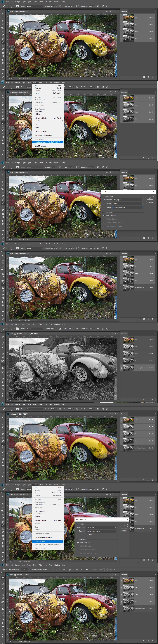Click Cancel in Save Selection dialog
This screenshot has width=158, height=644.
(x=150, y=203)
